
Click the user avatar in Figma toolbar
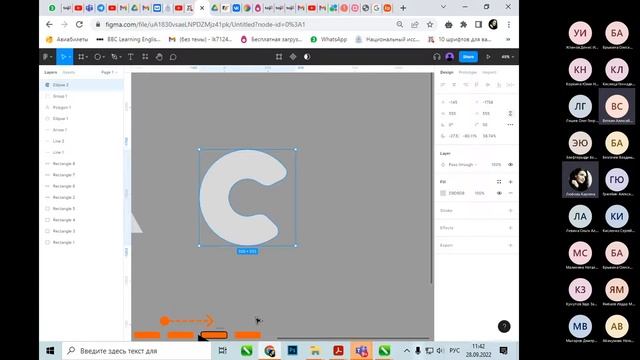click(450, 57)
